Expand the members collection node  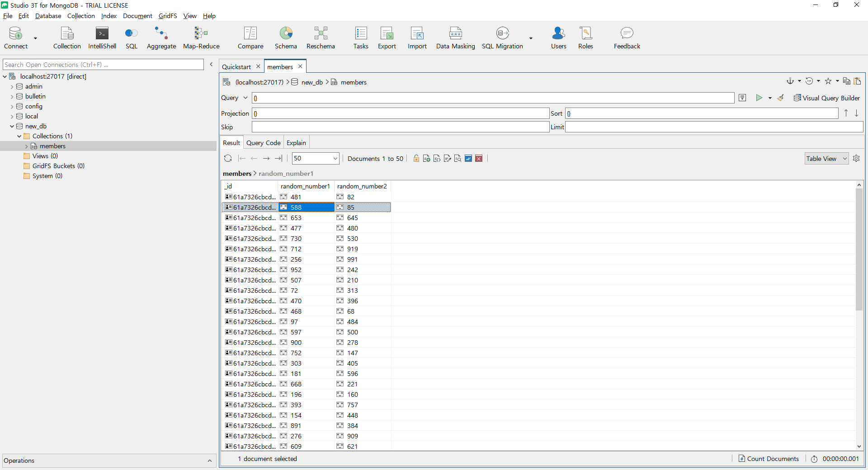pyautogui.click(x=26, y=146)
